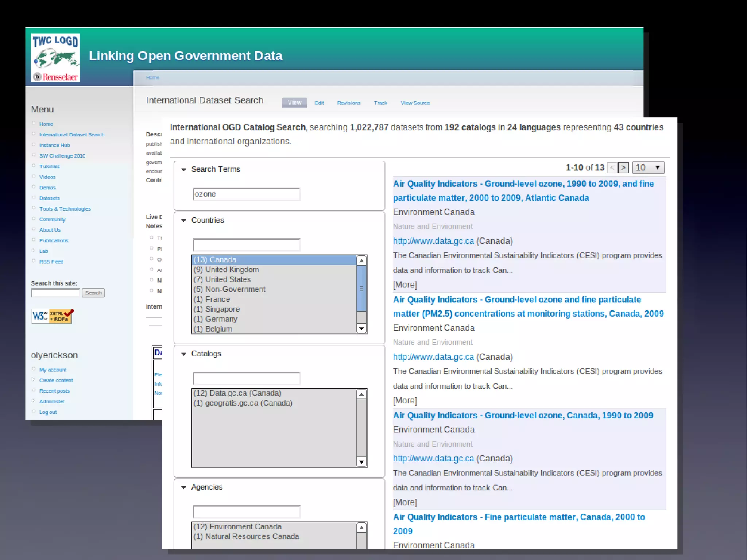
Task: Collapse the Catalogs filter section
Action: coord(184,354)
